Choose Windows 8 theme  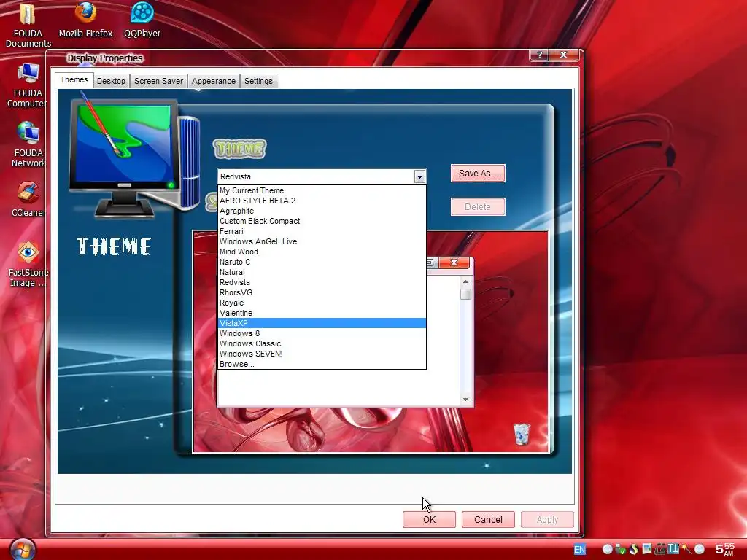(322, 333)
